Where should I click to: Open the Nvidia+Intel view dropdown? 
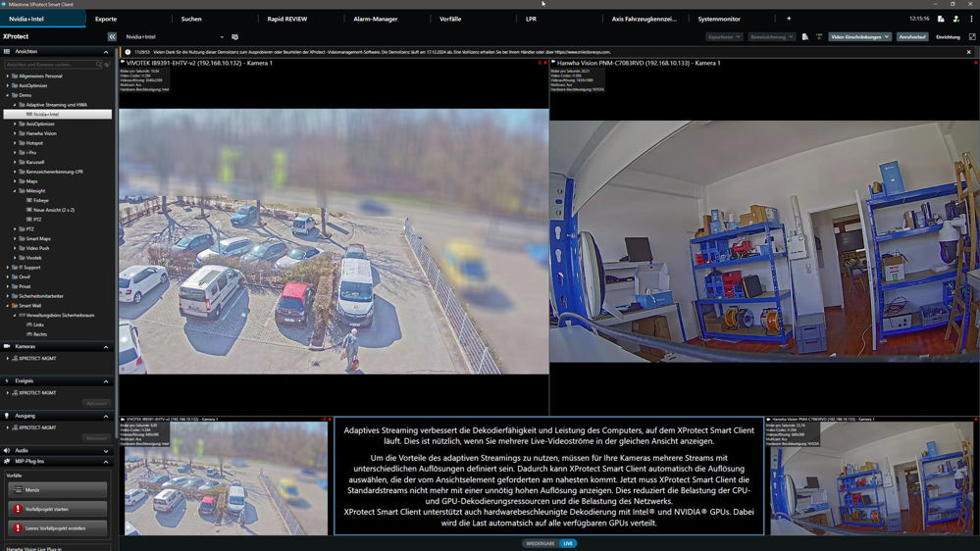pos(175,37)
